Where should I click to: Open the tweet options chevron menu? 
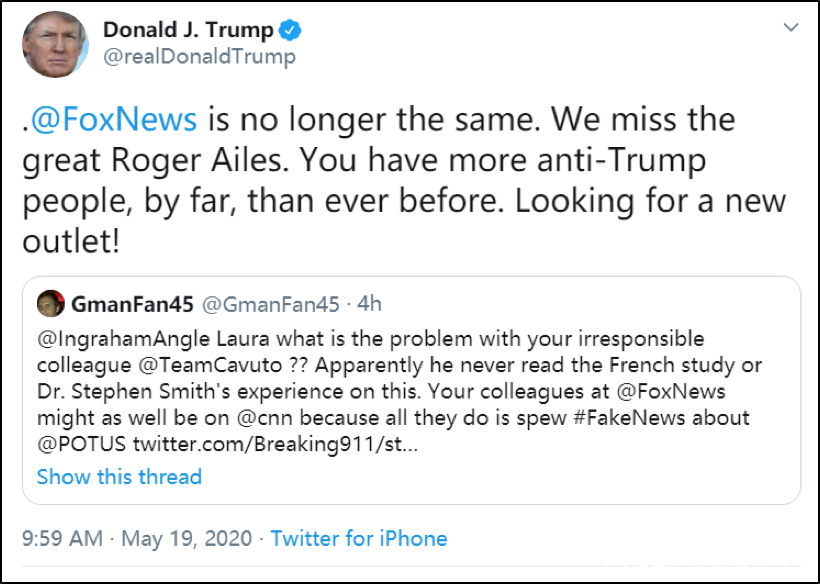(x=790, y=26)
